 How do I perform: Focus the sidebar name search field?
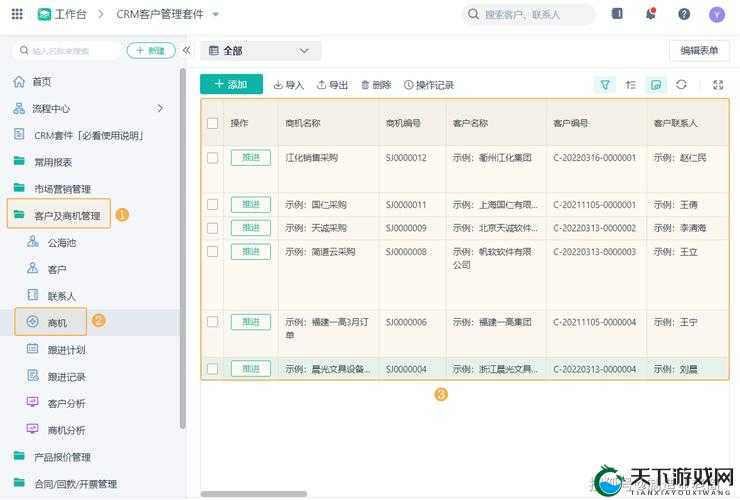coord(67,51)
